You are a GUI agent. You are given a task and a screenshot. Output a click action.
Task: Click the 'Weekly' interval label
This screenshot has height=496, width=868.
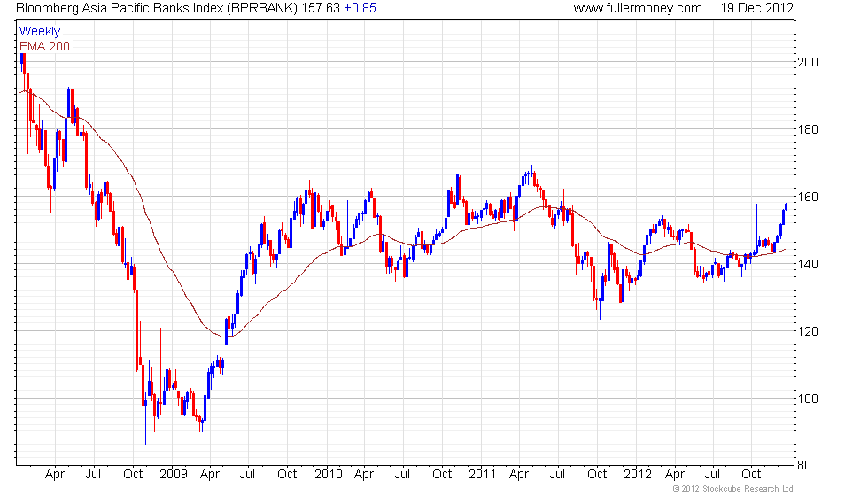39,32
